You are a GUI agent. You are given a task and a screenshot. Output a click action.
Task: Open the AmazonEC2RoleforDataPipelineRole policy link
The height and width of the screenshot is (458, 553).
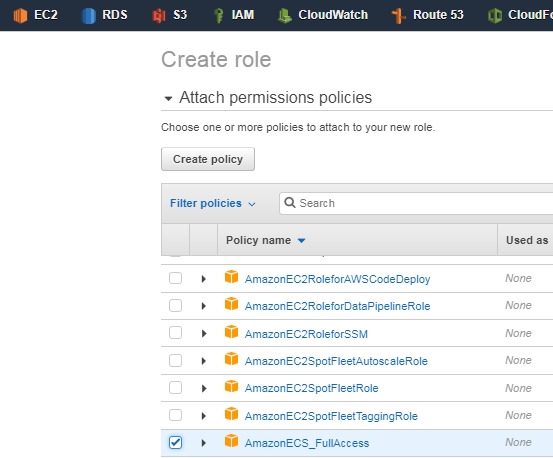point(338,306)
